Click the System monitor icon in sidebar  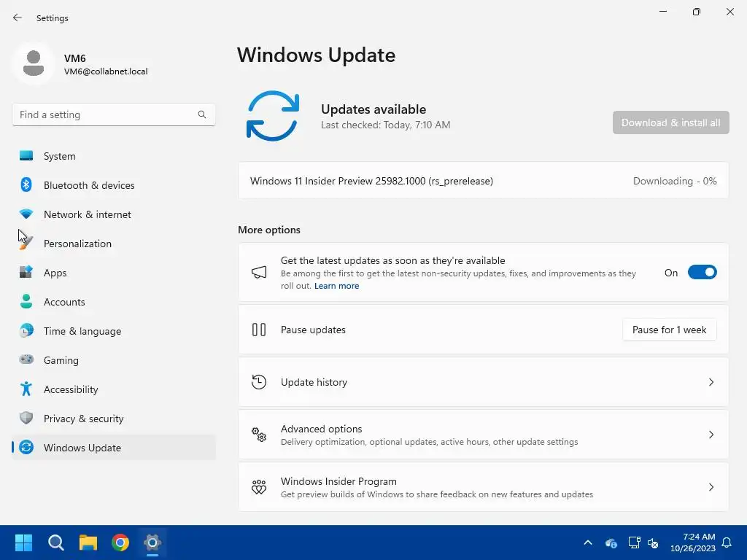pos(26,156)
